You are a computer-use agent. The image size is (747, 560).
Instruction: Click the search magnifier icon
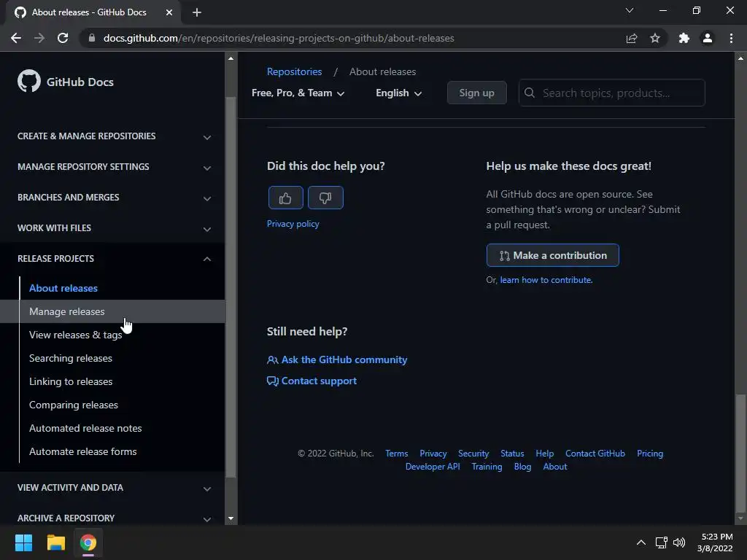(x=530, y=93)
